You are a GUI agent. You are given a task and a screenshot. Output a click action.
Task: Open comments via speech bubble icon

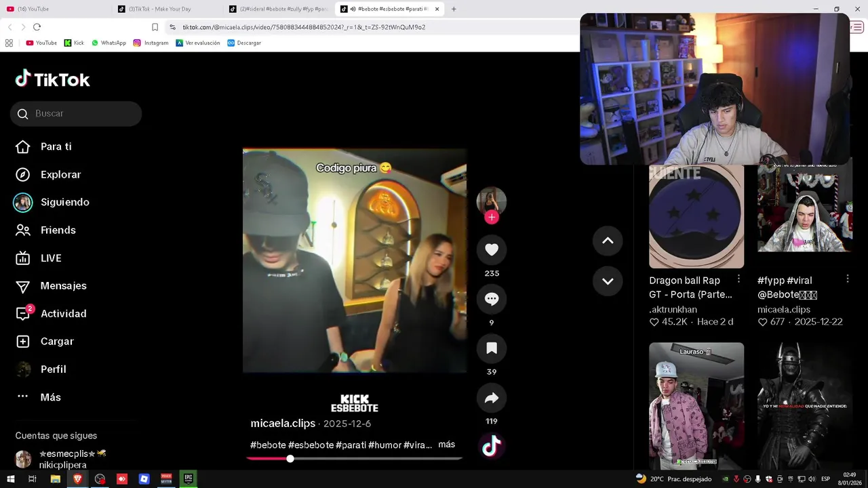[492, 299]
